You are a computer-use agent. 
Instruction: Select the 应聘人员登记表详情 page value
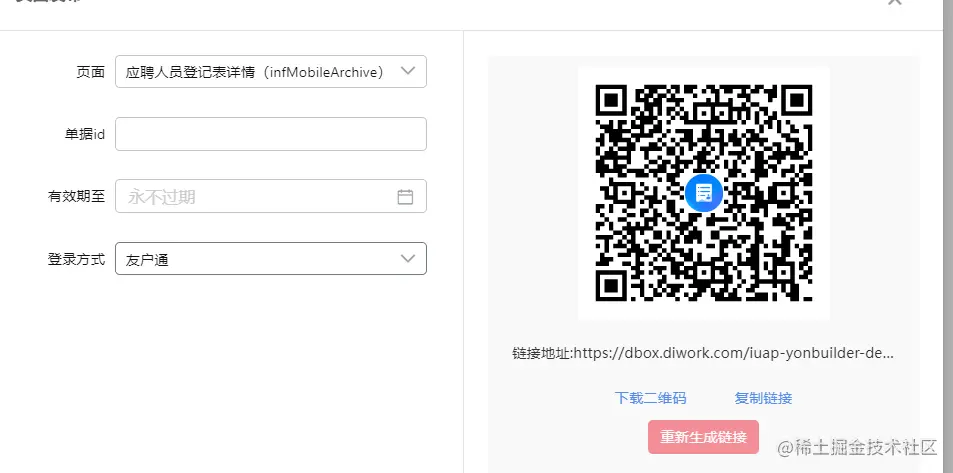click(x=255, y=72)
